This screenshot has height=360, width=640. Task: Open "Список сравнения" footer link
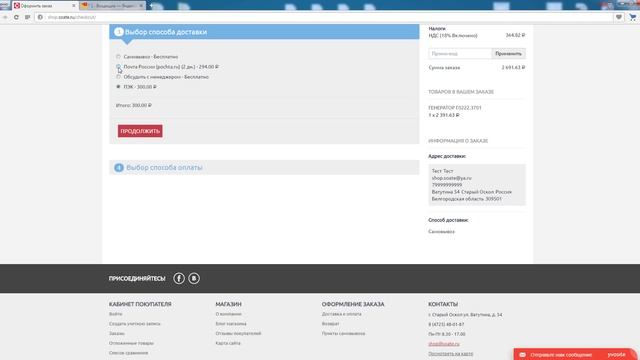[129, 353]
